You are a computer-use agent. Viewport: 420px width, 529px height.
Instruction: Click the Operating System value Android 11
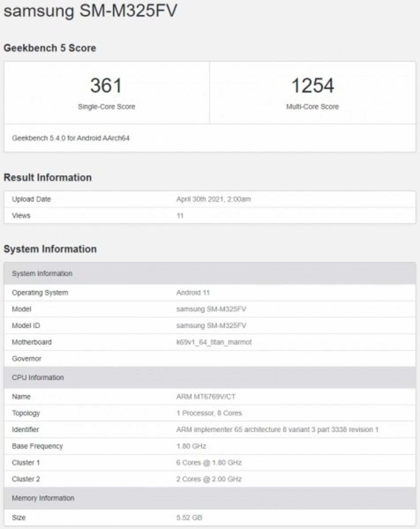(x=193, y=292)
